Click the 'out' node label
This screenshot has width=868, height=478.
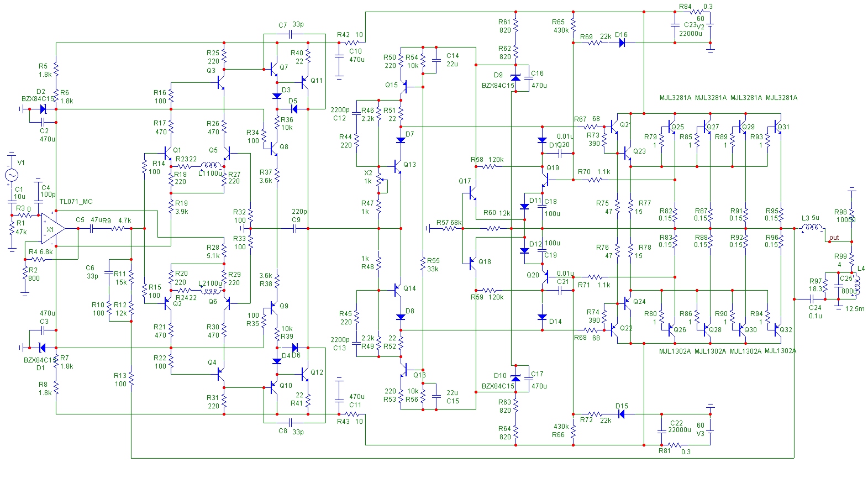pyautogui.click(x=834, y=238)
